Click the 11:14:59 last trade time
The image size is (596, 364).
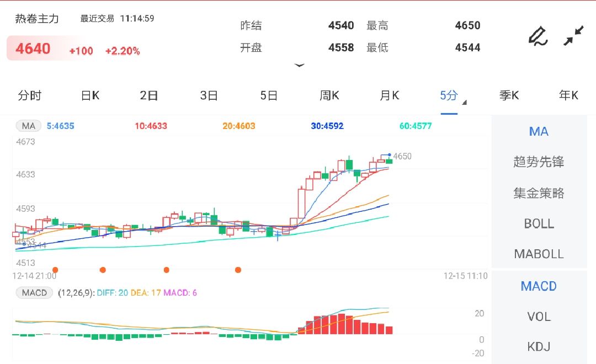137,18
